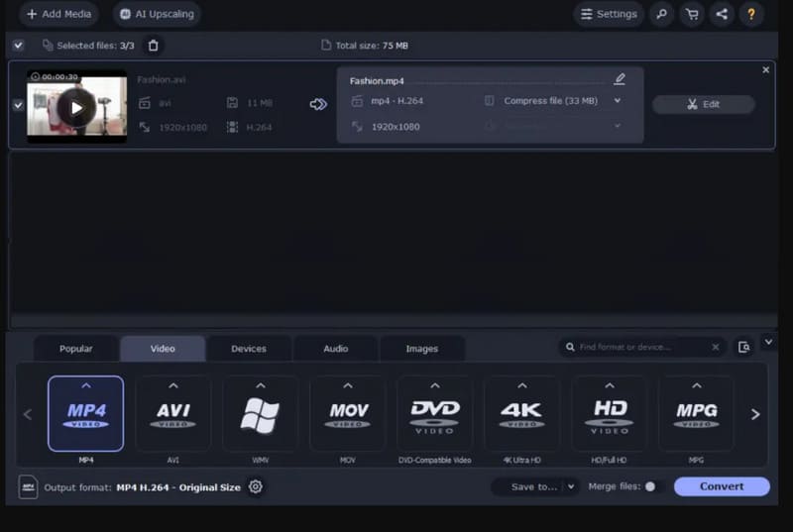Select the MPG video format

tap(697, 413)
